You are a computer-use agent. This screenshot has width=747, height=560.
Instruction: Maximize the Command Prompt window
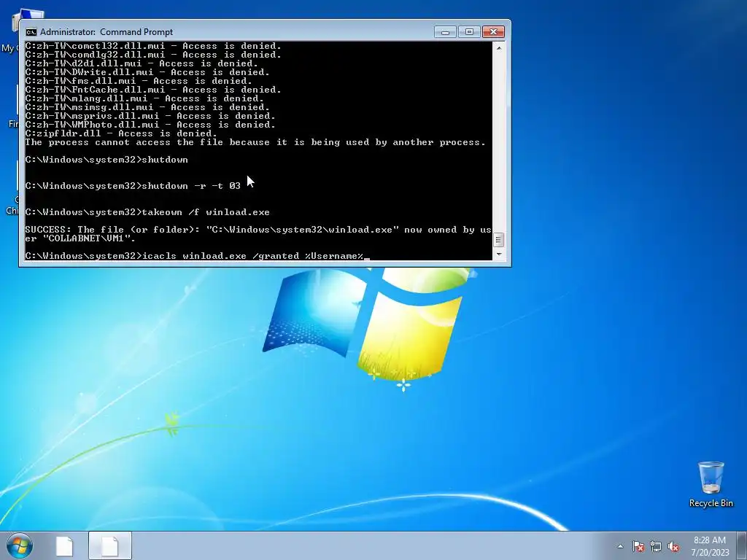(469, 32)
